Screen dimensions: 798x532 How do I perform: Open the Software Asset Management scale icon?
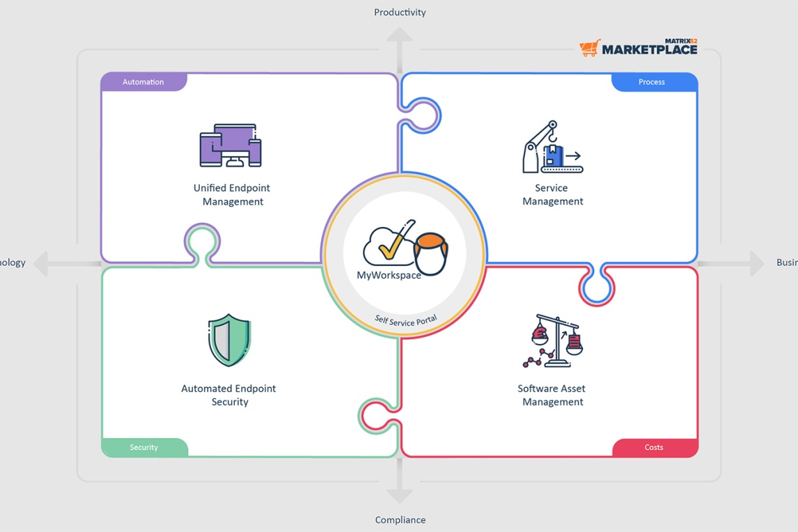tap(552, 341)
